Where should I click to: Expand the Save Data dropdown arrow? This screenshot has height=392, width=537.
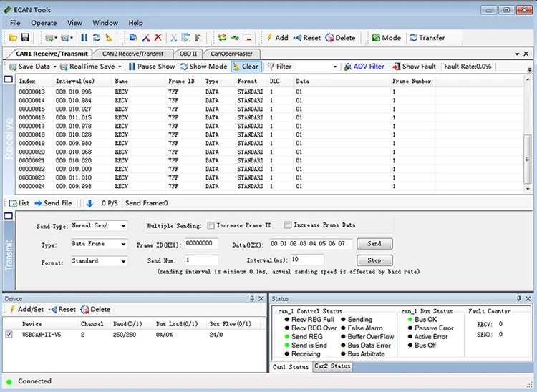tap(54, 67)
